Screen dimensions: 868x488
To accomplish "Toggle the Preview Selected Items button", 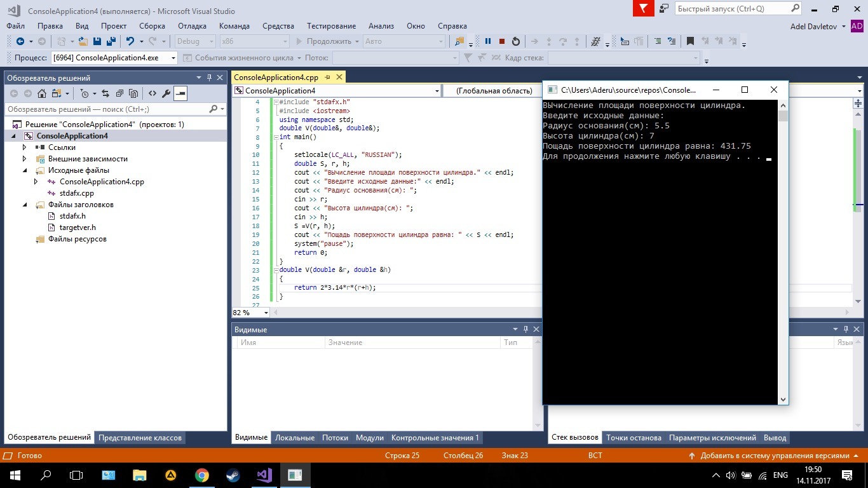I will point(180,93).
